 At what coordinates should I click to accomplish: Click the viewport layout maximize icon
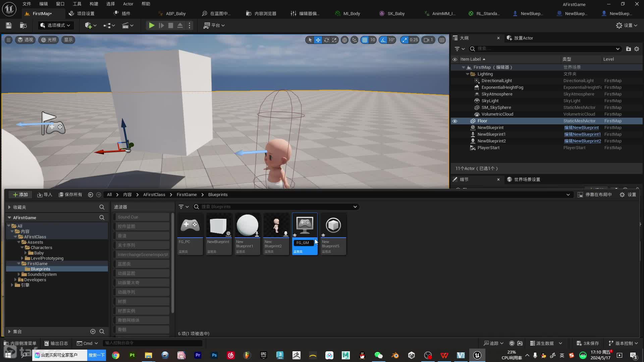pyautogui.click(x=442, y=40)
